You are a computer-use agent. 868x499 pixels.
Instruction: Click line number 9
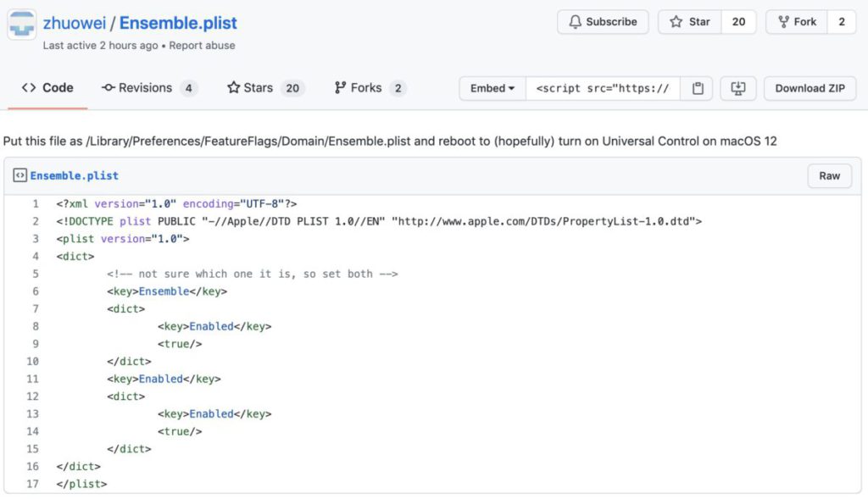coord(36,344)
